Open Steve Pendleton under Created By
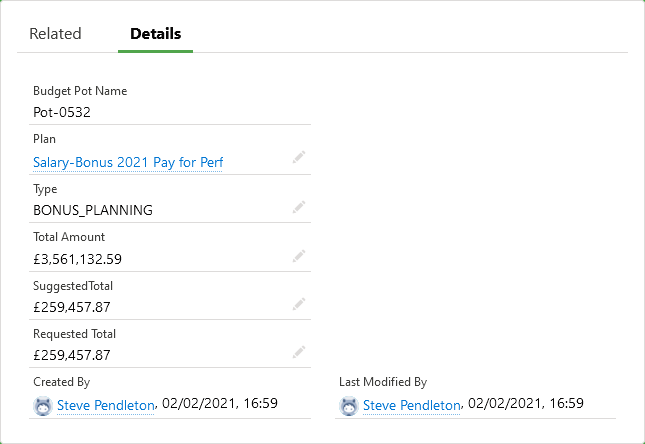This screenshot has height=444, width=645. pos(106,405)
